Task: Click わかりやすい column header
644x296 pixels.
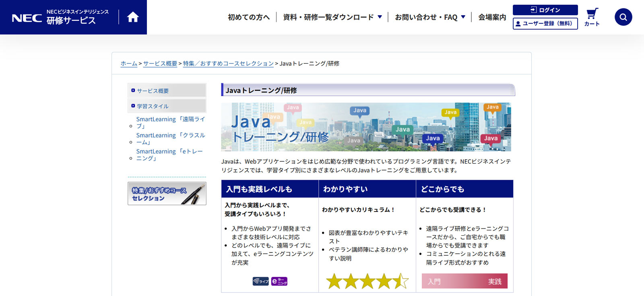Action: click(367, 189)
